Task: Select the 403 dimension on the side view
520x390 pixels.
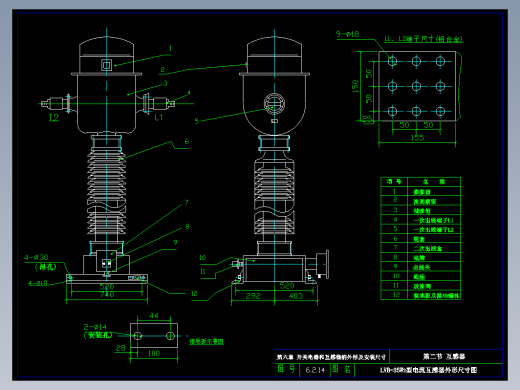Action: [296, 296]
